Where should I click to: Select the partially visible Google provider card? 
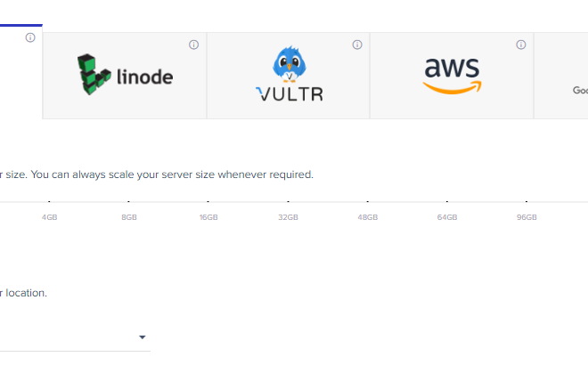point(561,76)
